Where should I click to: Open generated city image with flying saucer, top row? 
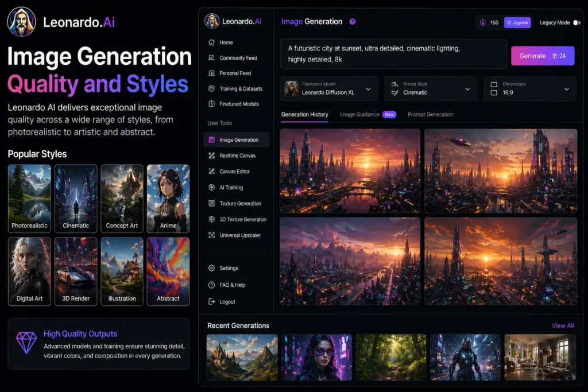(501, 171)
